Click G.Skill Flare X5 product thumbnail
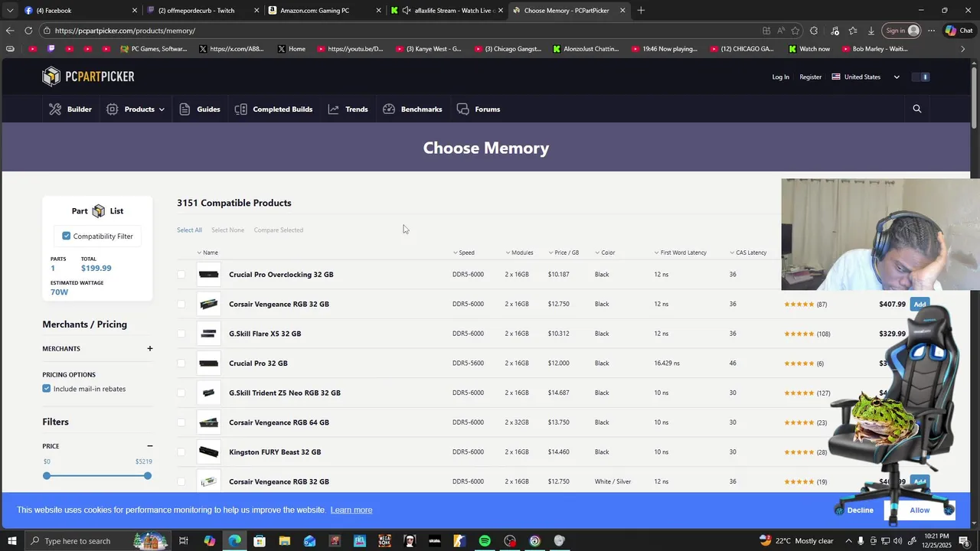The image size is (980, 551). pos(208,334)
